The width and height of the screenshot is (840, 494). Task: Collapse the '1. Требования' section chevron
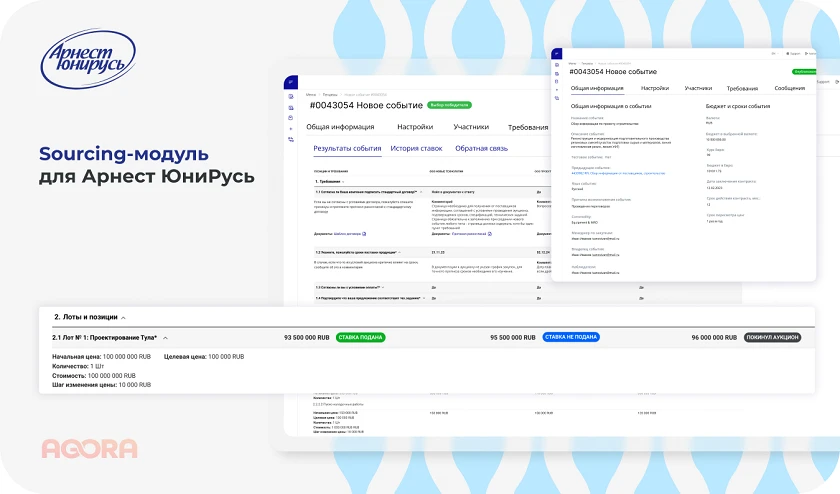coord(343,182)
